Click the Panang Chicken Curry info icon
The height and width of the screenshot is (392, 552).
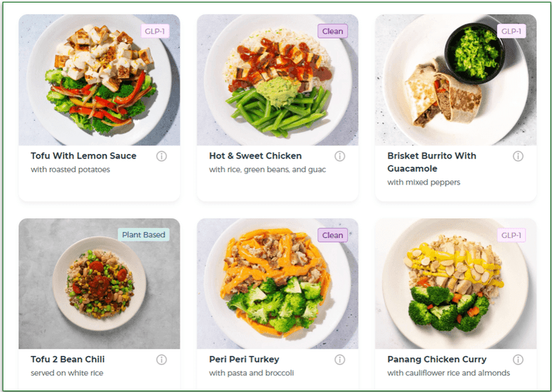tap(518, 359)
